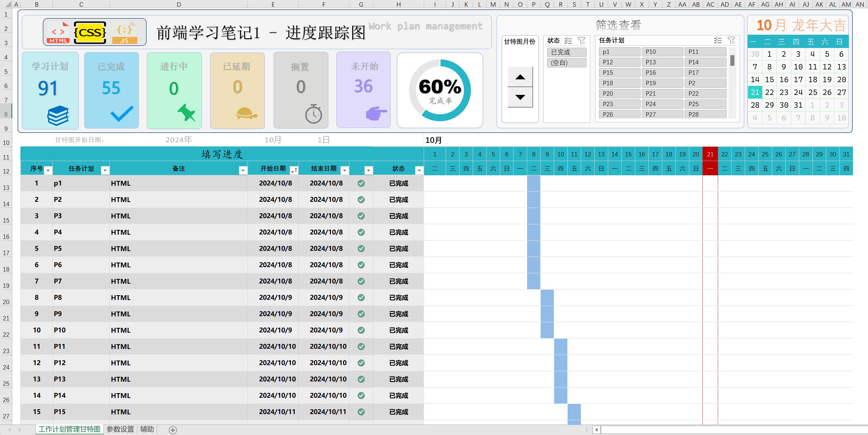Click the 未开始 36 summary card
Image resolution: width=868 pixels, height=435 pixels.
point(364,90)
